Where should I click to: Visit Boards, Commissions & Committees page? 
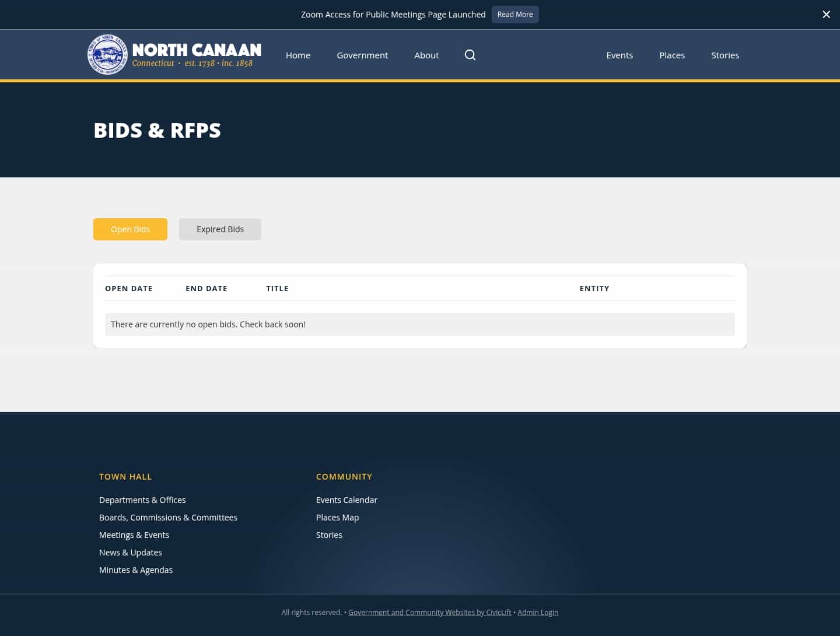coord(168,517)
